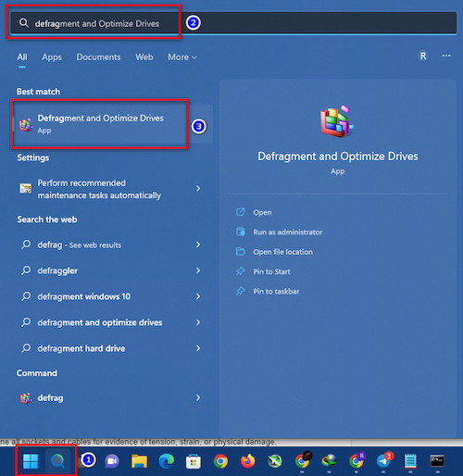Select Pin to Start
463x476 pixels.
[x=271, y=271]
